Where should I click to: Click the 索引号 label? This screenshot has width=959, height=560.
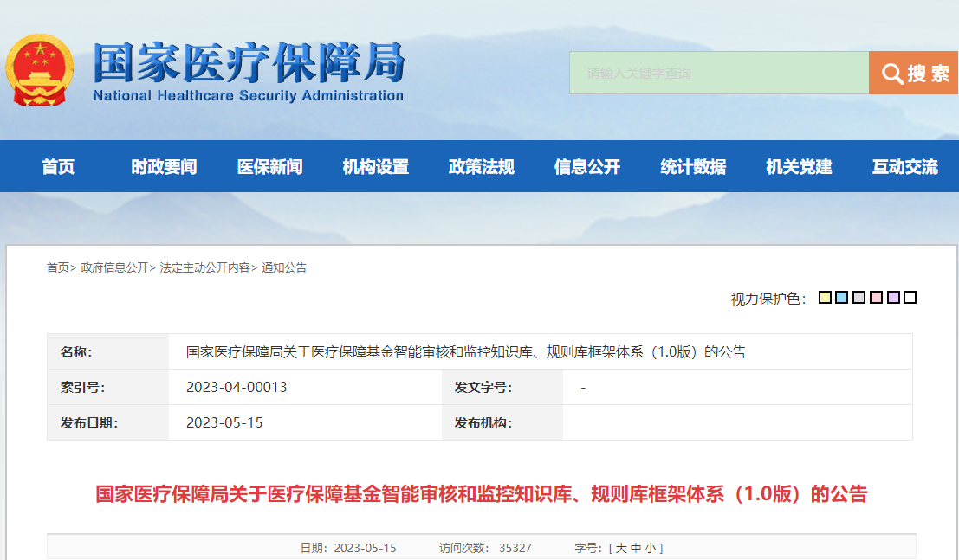[82, 387]
